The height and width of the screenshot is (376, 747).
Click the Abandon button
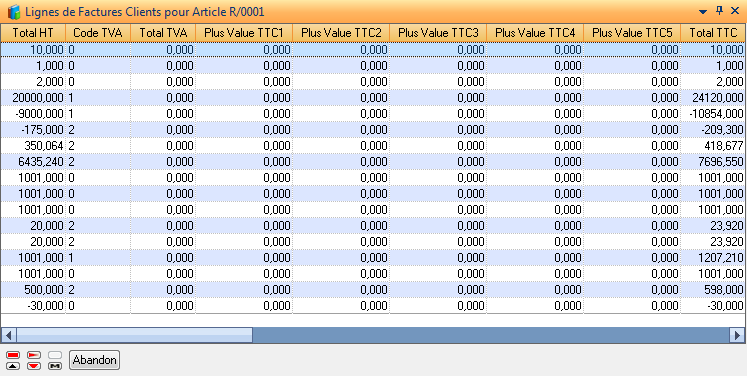[94, 360]
